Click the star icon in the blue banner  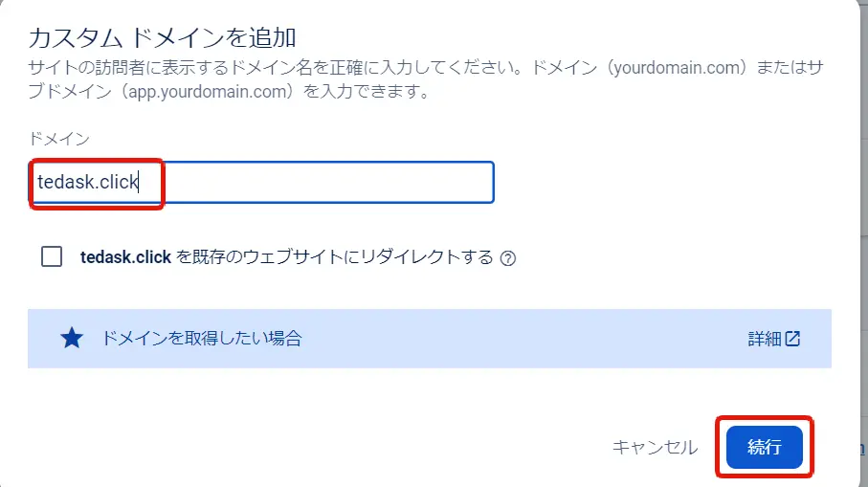[x=72, y=338]
